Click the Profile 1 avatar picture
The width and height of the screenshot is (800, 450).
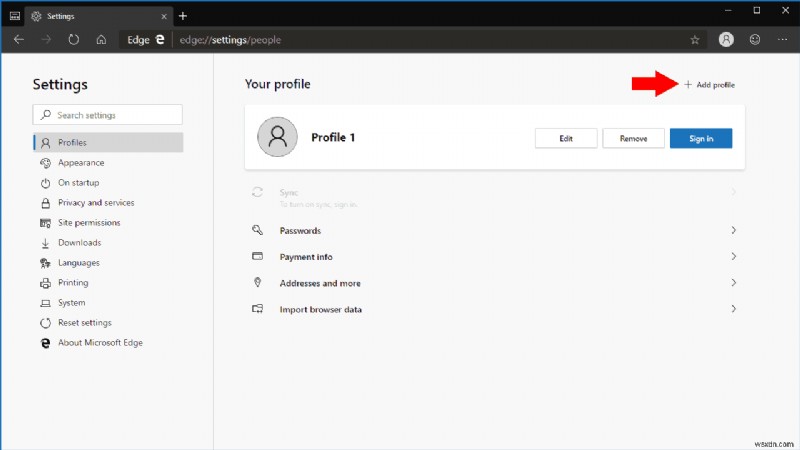coord(277,137)
